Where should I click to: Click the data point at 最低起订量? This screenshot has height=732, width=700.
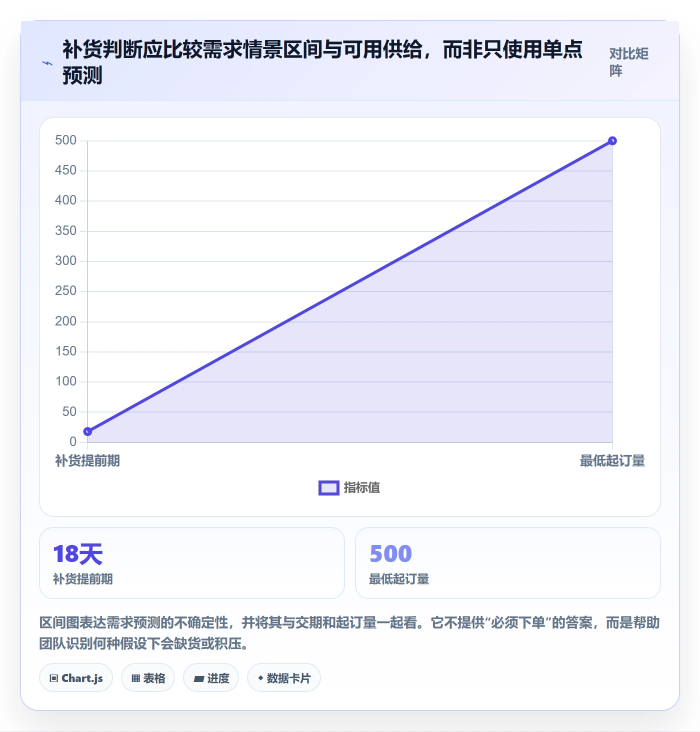point(612,141)
